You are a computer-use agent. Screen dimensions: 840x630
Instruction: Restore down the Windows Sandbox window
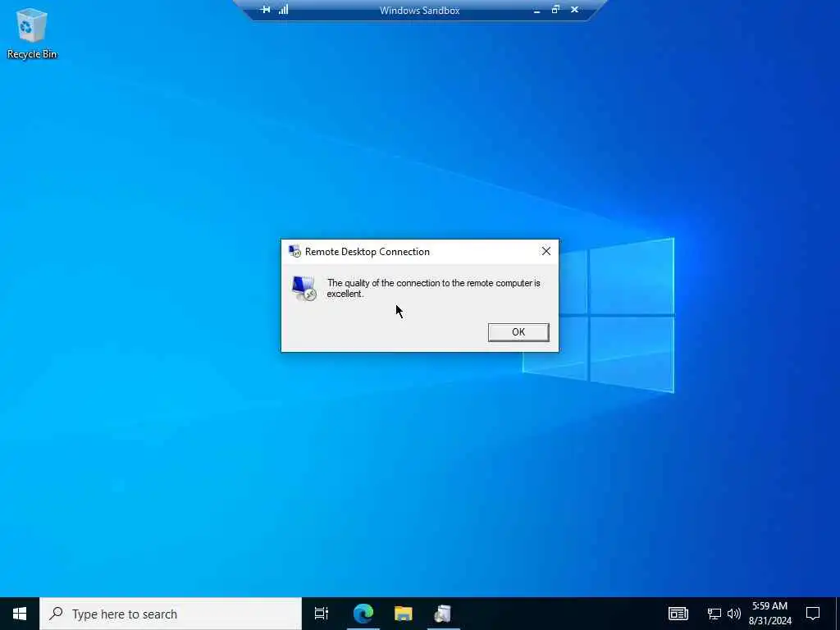(555, 10)
